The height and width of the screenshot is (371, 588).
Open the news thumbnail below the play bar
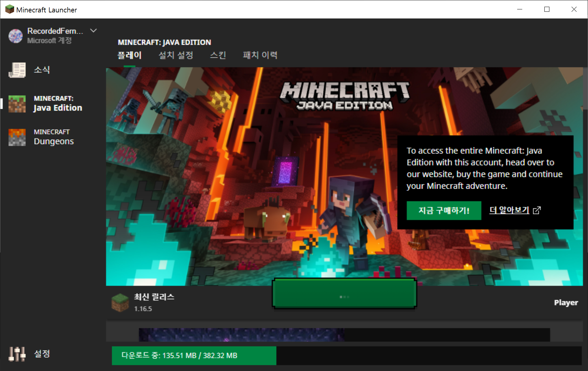pyautogui.click(x=344, y=335)
